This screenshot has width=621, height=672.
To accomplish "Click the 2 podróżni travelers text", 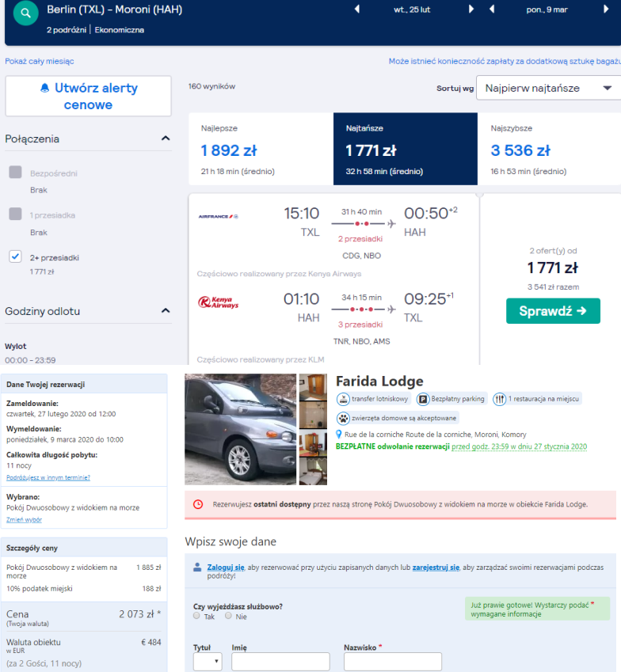I will [67, 30].
